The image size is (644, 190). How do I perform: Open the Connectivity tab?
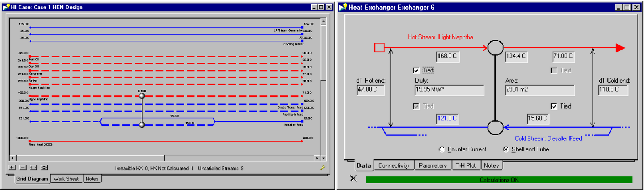pos(393,165)
